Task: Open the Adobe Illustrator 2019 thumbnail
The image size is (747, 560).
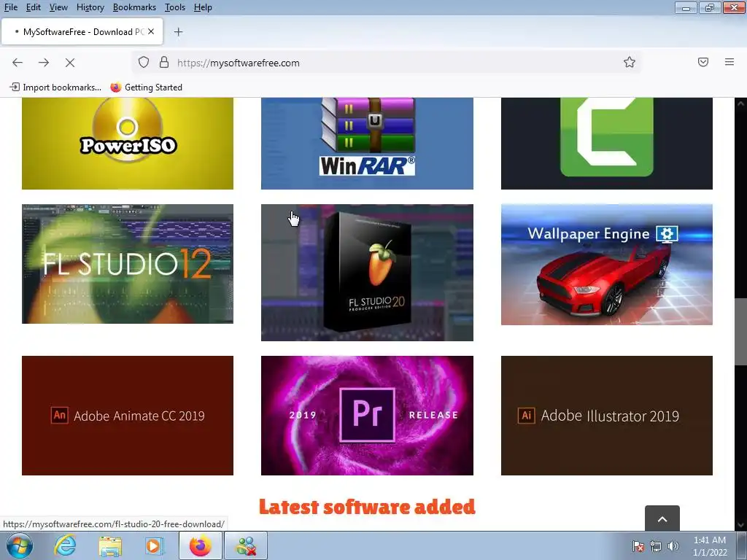Action: 607,415
